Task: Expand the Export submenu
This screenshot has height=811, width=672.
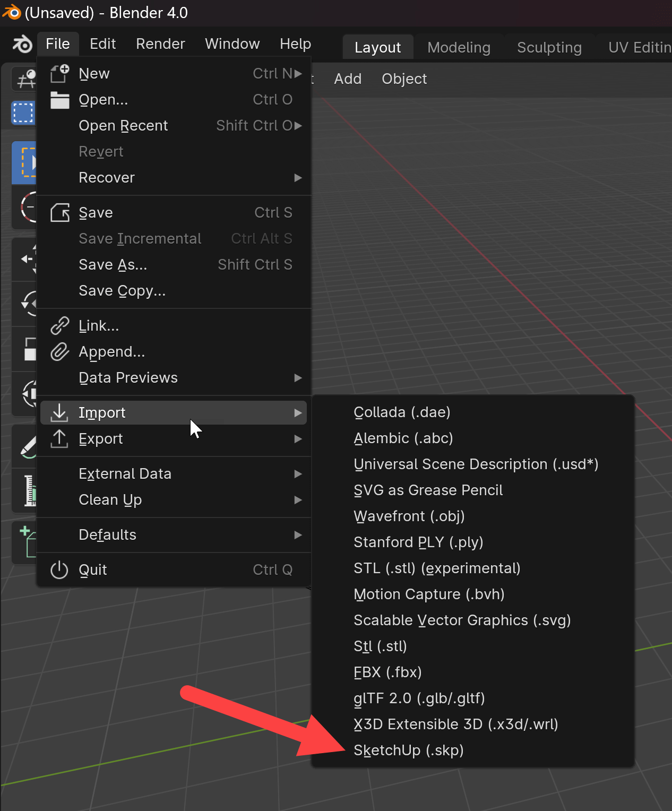Action: click(101, 438)
